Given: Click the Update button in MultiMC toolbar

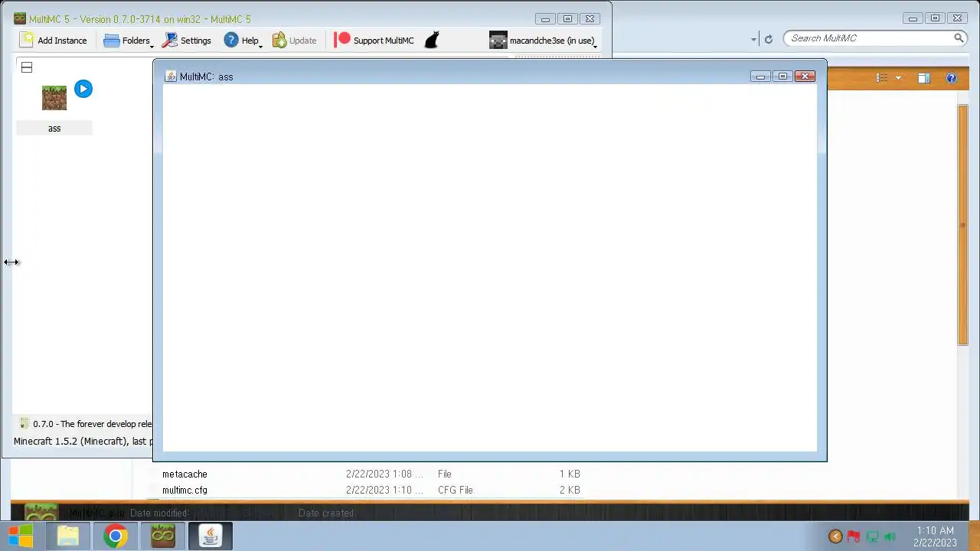Looking at the screenshot, I should click(x=295, y=41).
